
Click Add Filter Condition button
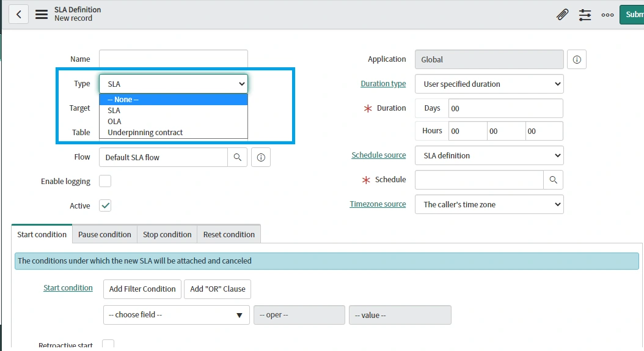click(x=142, y=289)
